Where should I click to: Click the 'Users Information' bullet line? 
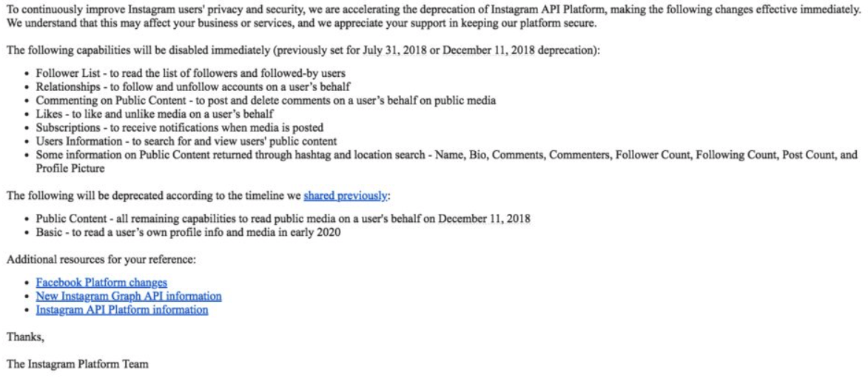(x=186, y=141)
